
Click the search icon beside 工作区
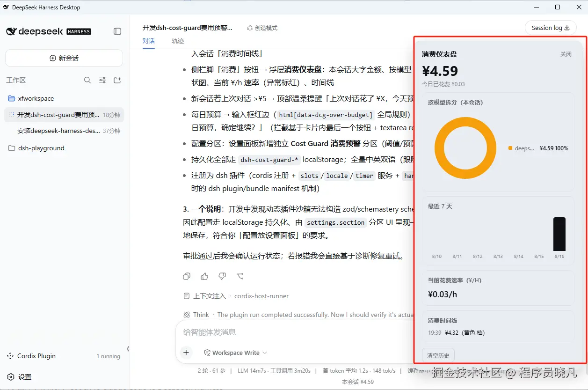tap(87, 80)
